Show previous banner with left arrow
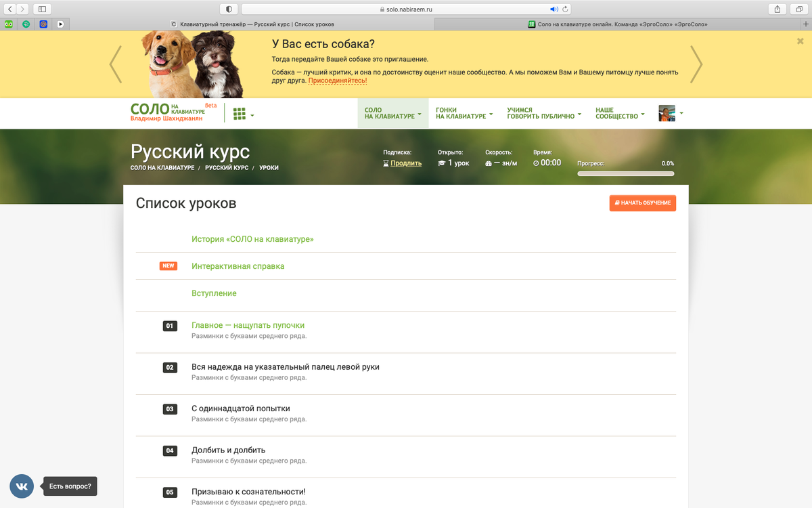This screenshot has height=508, width=812. tap(116, 64)
